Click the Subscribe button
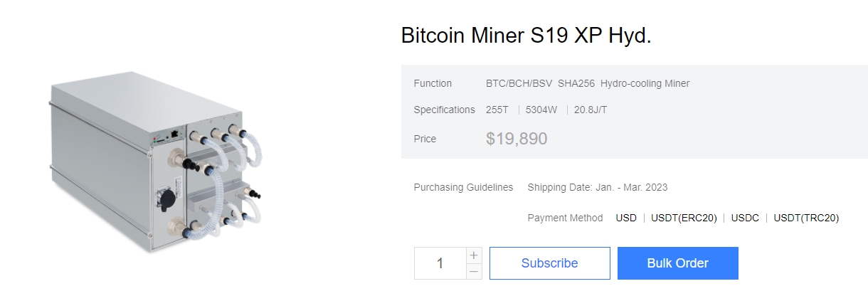This screenshot has height=296, width=868. 549,263
